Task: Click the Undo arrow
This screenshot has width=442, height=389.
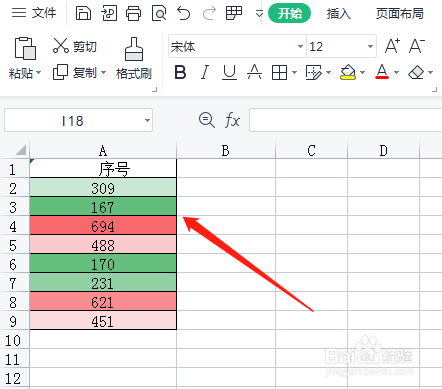Action: pyautogui.click(x=184, y=14)
